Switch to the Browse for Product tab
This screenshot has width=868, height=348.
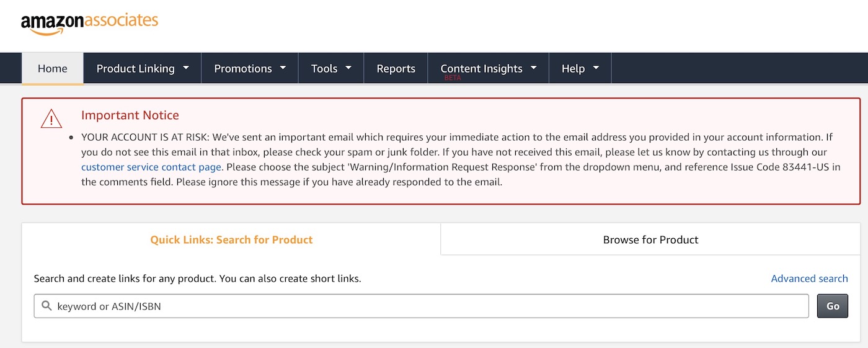click(x=650, y=239)
